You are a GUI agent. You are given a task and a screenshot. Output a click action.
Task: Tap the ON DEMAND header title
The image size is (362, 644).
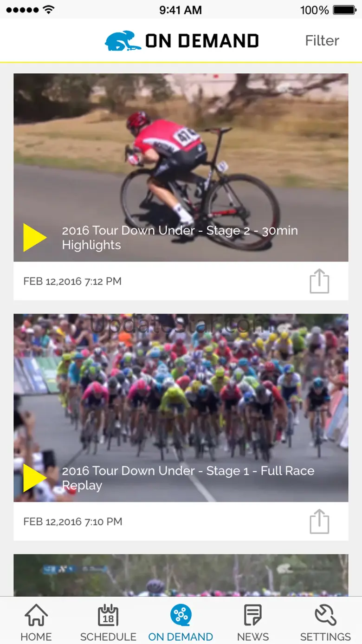click(x=202, y=41)
